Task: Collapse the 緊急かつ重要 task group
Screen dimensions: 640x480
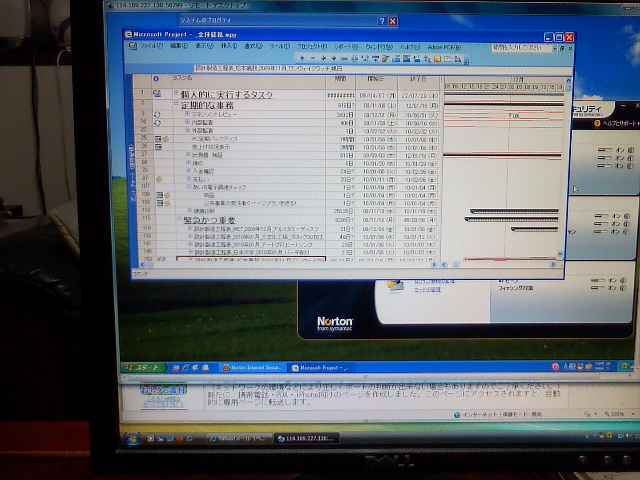Action: click(178, 219)
